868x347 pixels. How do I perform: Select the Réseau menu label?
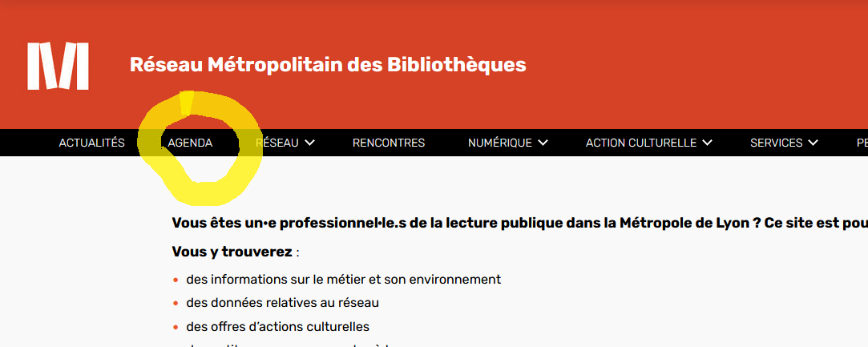[x=277, y=143]
